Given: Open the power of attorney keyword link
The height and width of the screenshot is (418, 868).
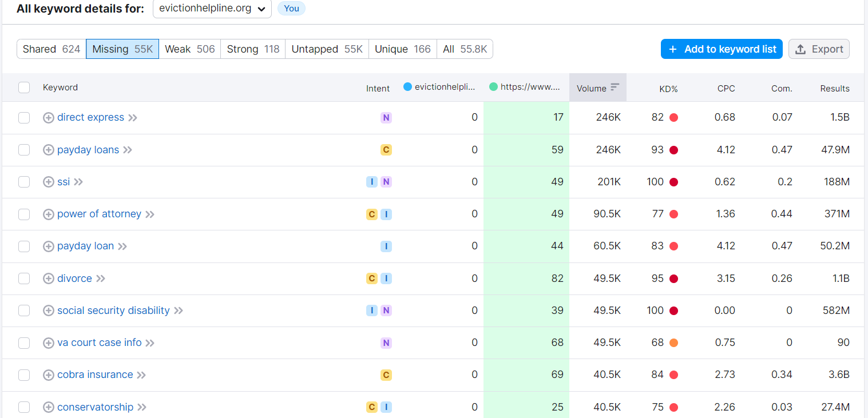Looking at the screenshot, I should pos(99,214).
